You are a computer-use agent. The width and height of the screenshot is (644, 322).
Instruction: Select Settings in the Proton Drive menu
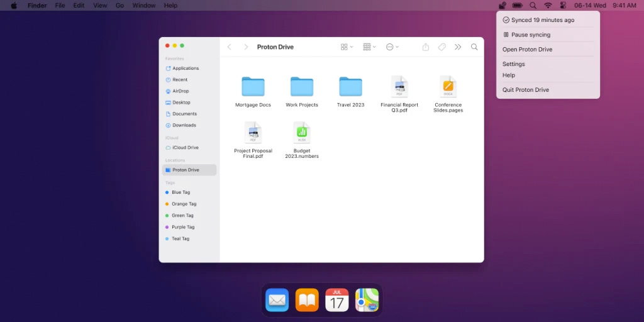(x=513, y=64)
